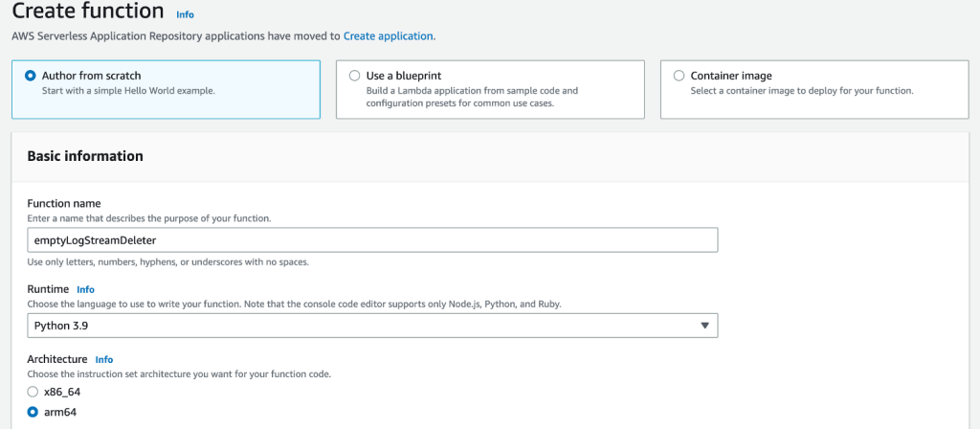Click the Container image card description text
This screenshot has width=980, height=429.
click(801, 91)
